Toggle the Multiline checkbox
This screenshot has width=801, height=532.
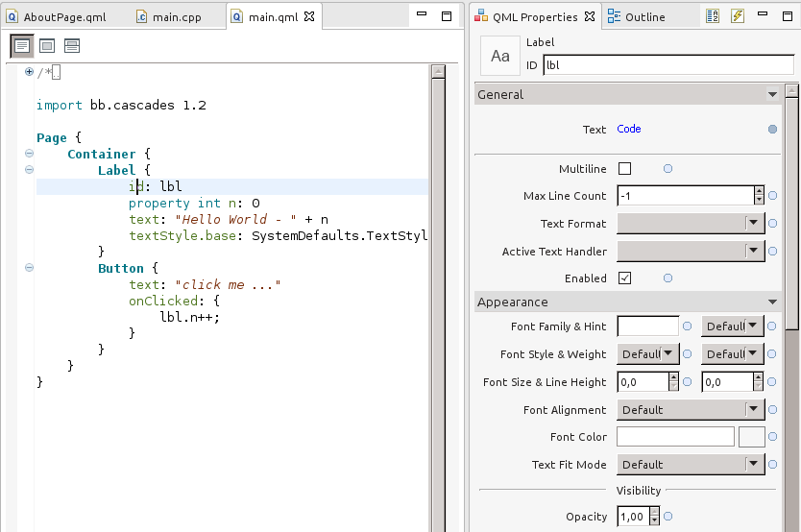pos(625,169)
